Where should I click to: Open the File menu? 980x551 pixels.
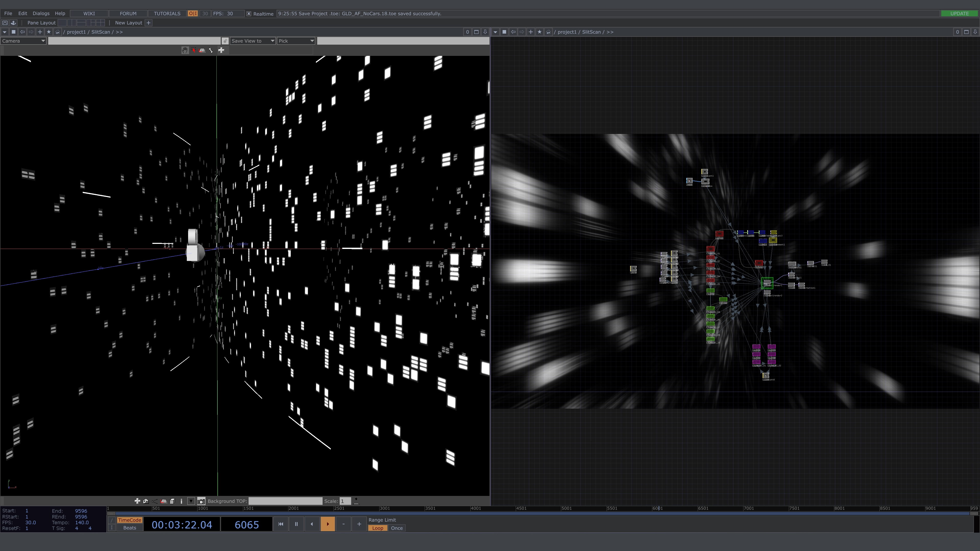(8, 13)
